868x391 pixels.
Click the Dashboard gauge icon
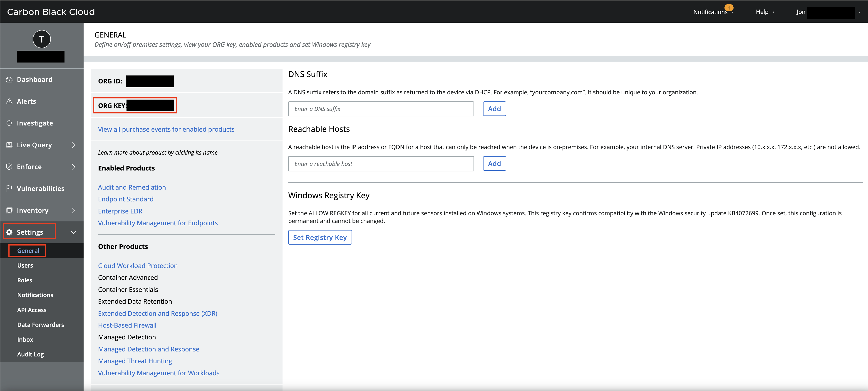[x=9, y=80]
